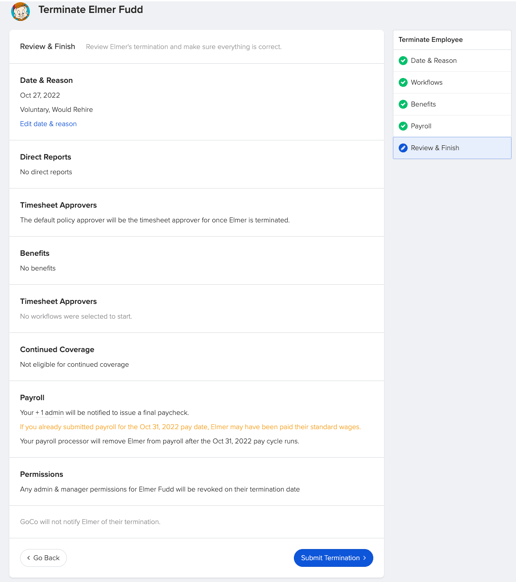Click the orange payroll warning message
The image size is (516, 582).
[x=190, y=427]
